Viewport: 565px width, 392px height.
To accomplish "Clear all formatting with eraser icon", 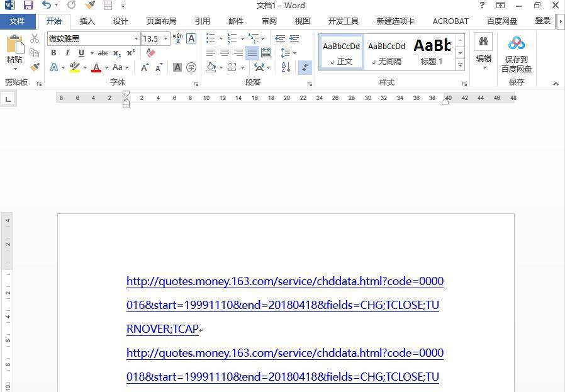I will tap(150, 53).
